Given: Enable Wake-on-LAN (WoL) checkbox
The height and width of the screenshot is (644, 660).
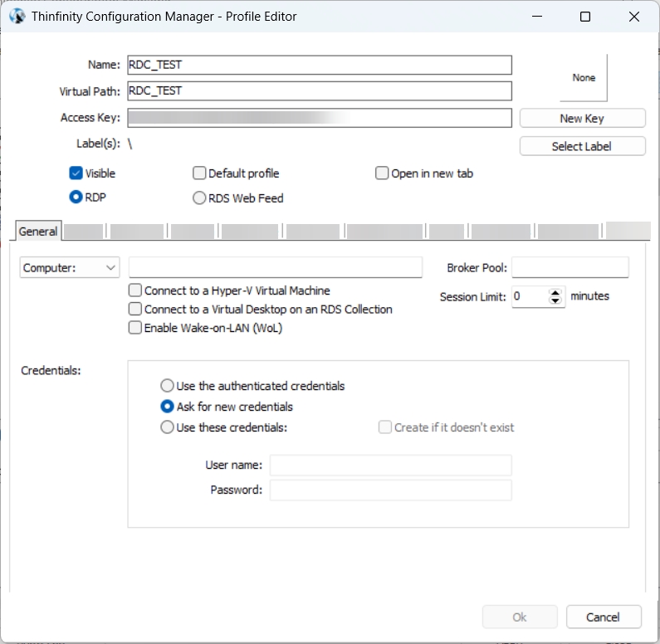Looking at the screenshot, I should 135,328.
